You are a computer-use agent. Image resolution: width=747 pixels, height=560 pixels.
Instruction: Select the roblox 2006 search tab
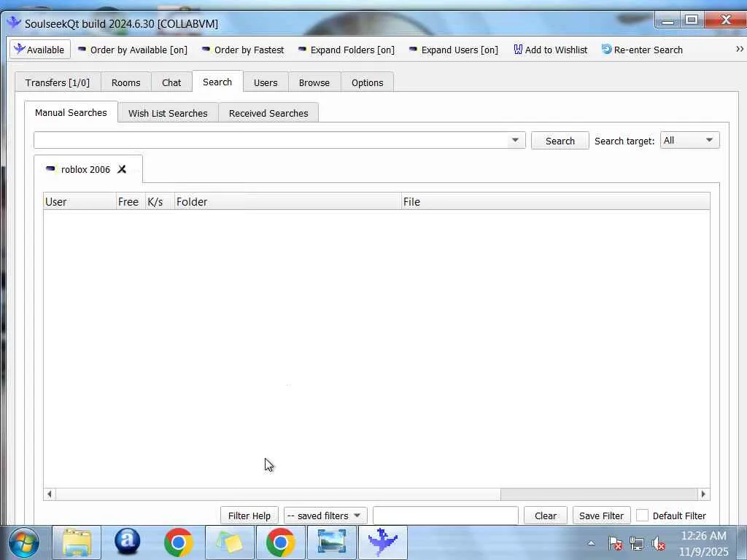pyautogui.click(x=85, y=169)
